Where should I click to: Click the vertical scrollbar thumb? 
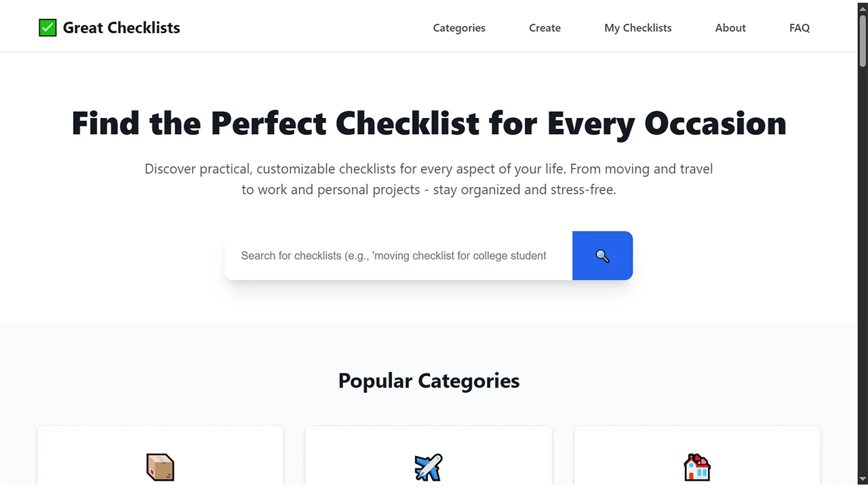863,39
